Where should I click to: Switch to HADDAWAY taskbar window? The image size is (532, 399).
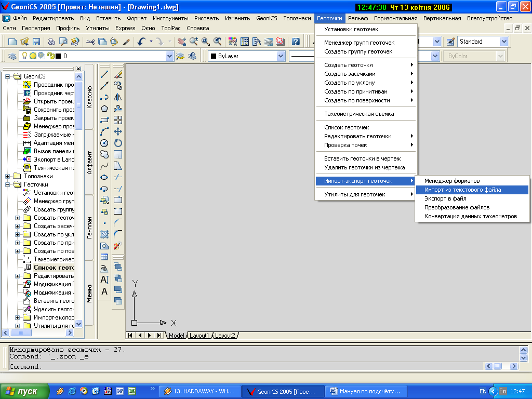[x=200, y=392]
